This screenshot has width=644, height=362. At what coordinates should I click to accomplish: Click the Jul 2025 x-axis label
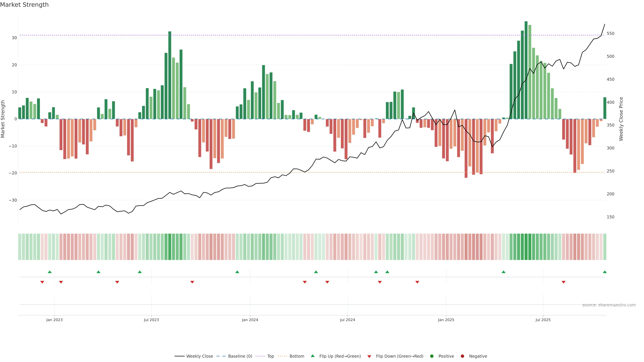click(x=543, y=320)
